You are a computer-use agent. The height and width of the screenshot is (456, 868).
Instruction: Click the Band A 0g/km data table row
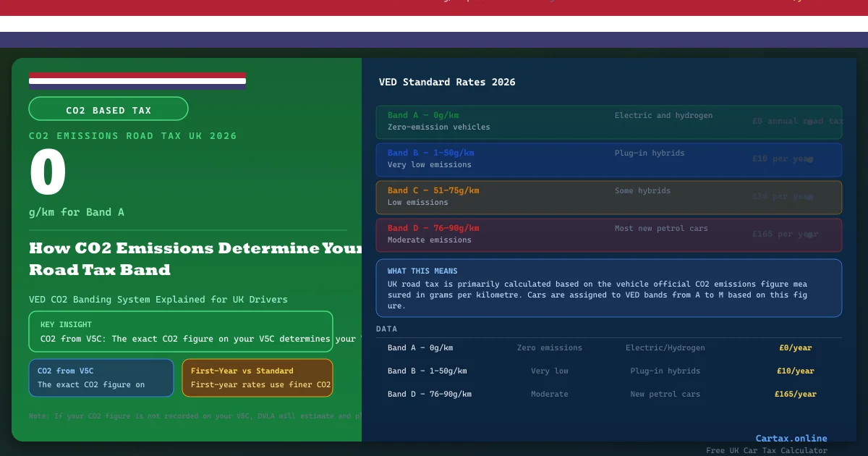click(x=608, y=348)
